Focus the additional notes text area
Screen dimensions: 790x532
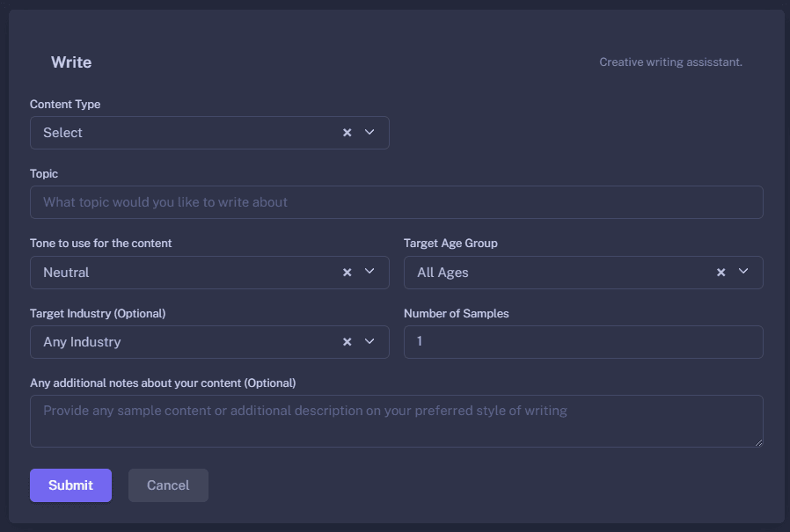click(396, 421)
